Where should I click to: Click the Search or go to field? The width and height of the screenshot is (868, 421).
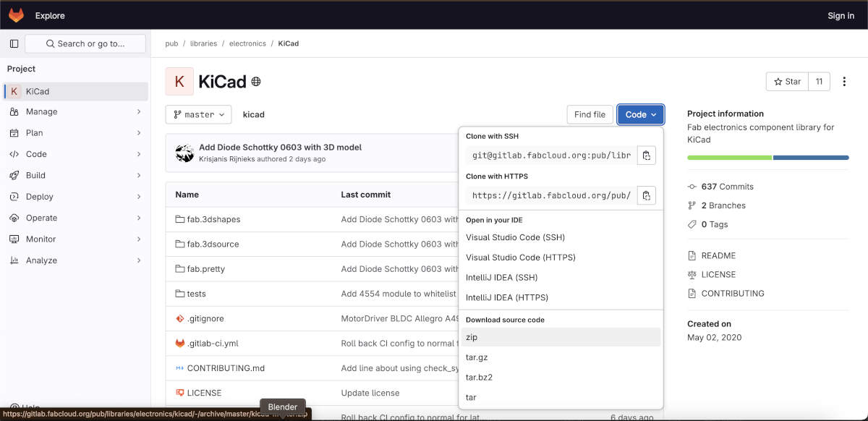pos(85,43)
